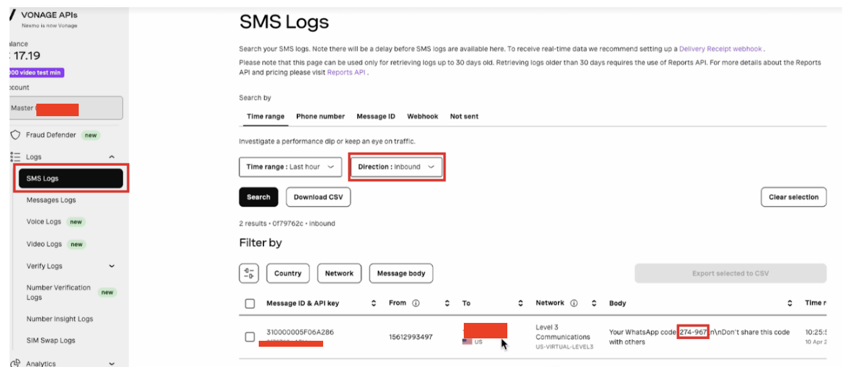This screenshot has height=367, width=868.
Task: Open the filter sliders icon button
Action: coord(249,273)
